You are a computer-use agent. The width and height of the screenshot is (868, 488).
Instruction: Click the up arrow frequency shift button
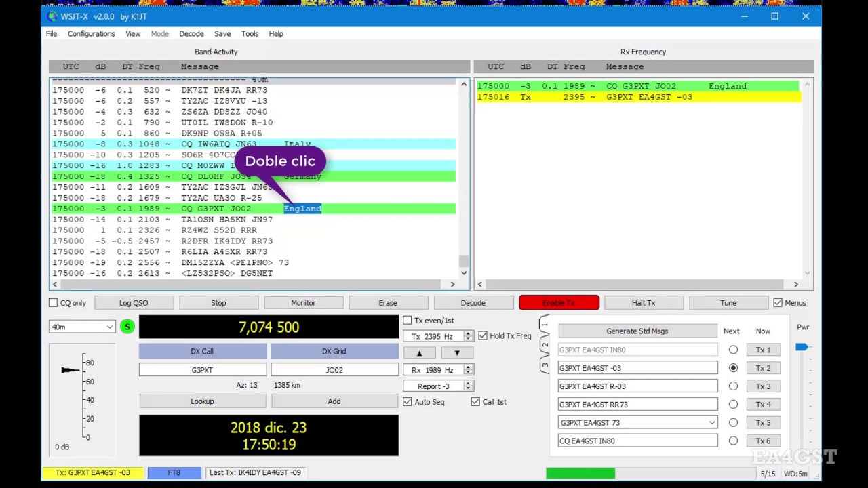(419, 352)
